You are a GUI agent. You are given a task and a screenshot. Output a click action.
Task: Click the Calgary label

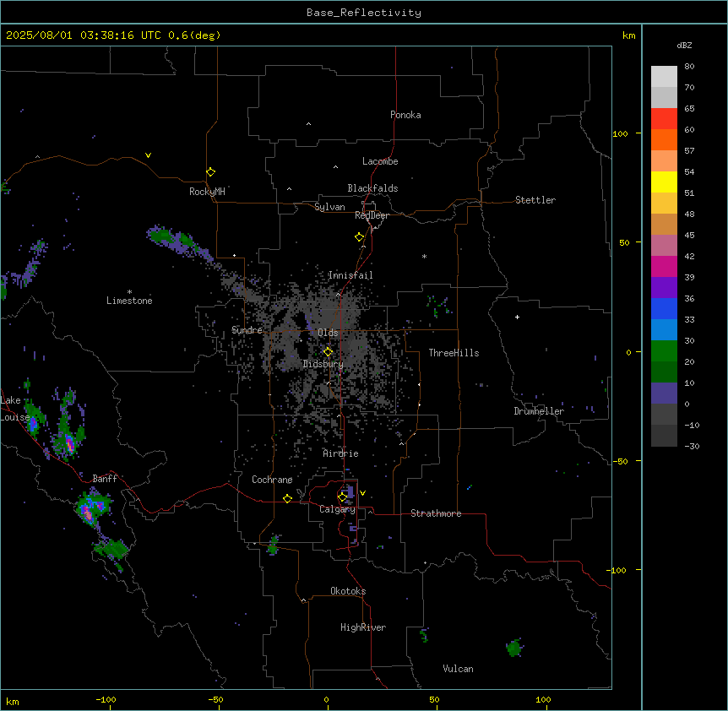[x=338, y=509]
